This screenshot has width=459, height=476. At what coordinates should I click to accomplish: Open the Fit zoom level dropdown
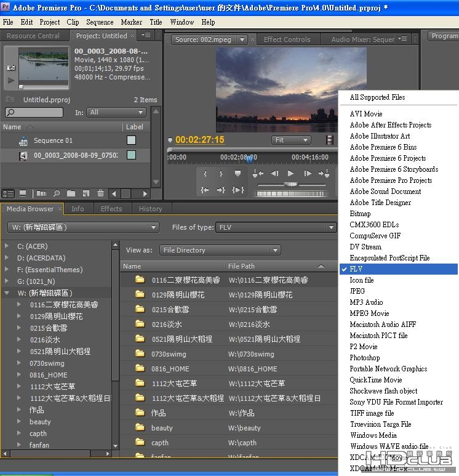point(290,140)
